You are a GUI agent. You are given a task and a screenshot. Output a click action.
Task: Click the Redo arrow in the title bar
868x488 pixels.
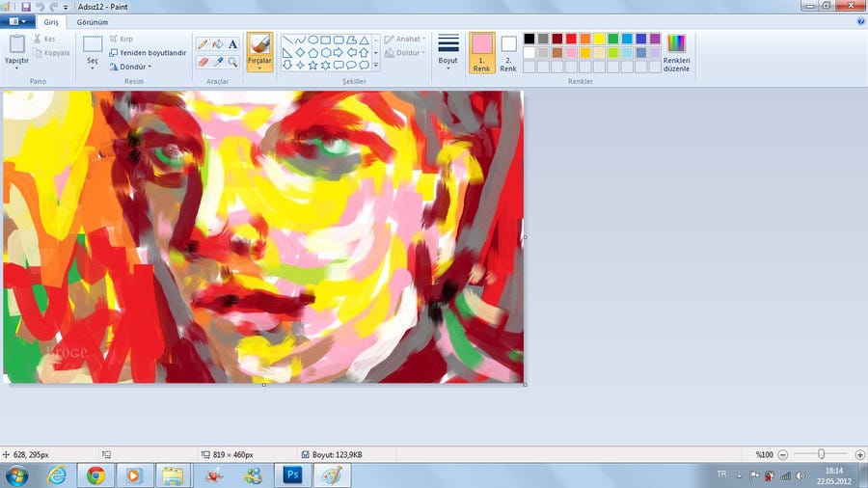click(x=54, y=7)
